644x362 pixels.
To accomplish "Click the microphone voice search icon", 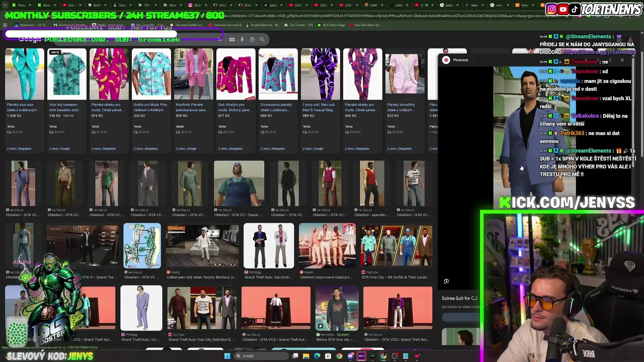I will [242, 39].
